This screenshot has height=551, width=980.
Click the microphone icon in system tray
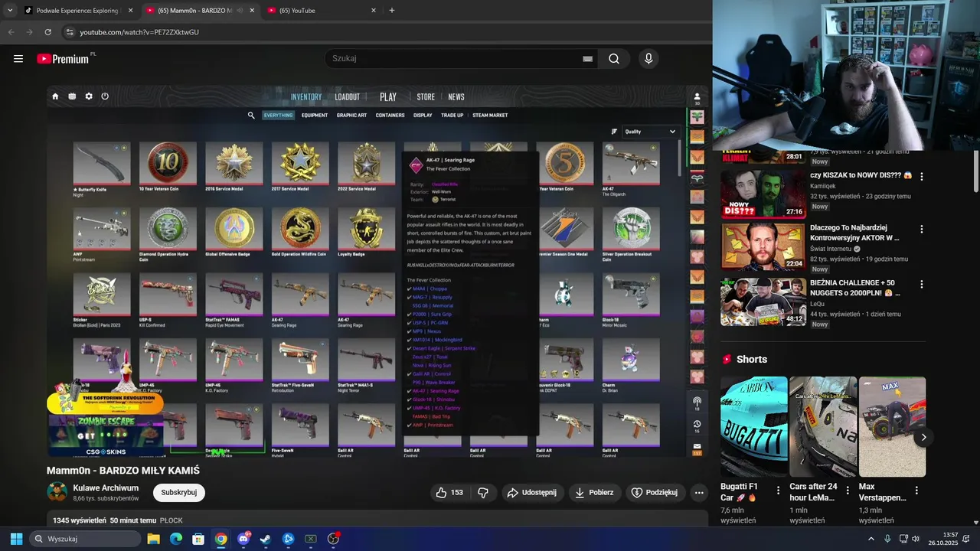click(887, 539)
